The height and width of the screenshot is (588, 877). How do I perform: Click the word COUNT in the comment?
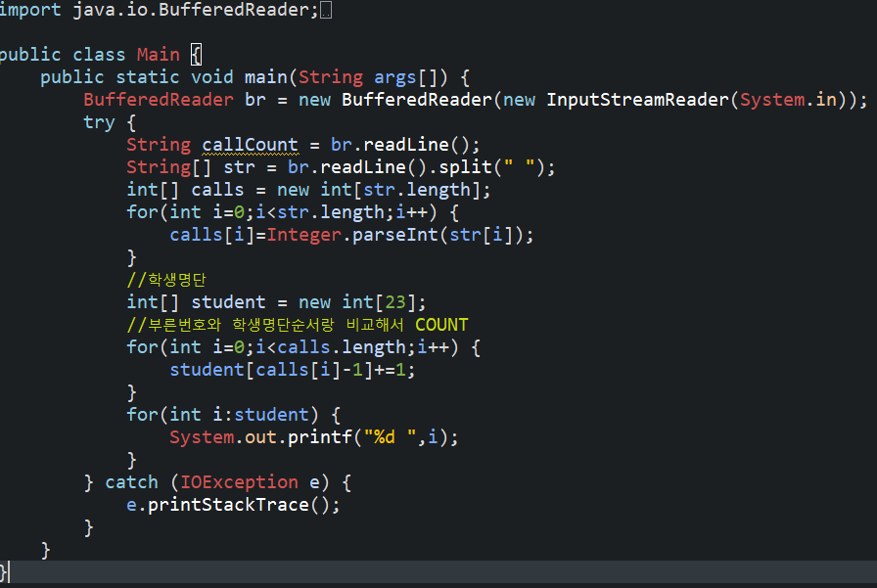(441, 324)
